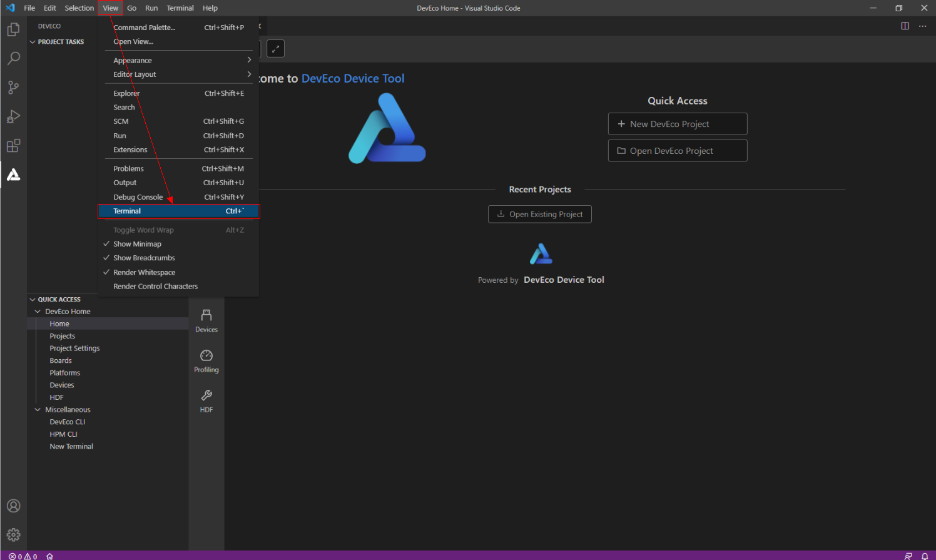Choose Open View... menu entry

(x=178, y=41)
